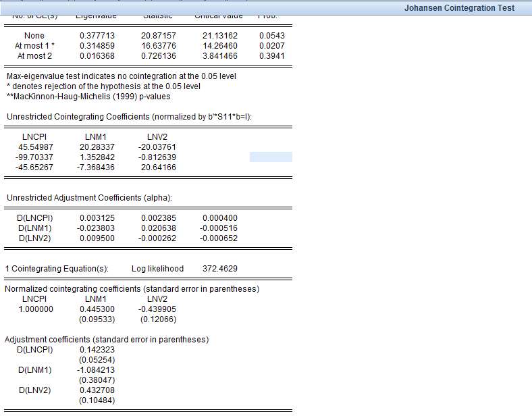Screen dimensions: 532x416
Task: Select normalized LNCPI value 1.000000
Action: [x=36, y=309]
